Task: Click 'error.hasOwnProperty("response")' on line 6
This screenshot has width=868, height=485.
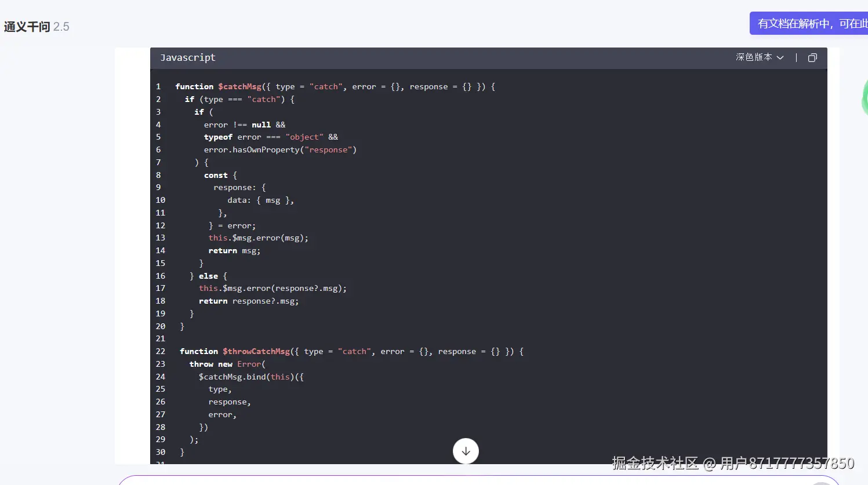Action: pyautogui.click(x=280, y=149)
